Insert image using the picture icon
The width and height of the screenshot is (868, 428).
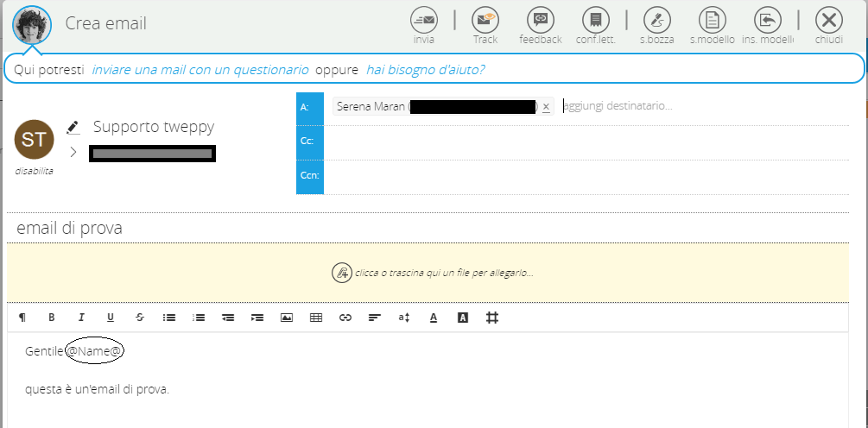pos(287,318)
